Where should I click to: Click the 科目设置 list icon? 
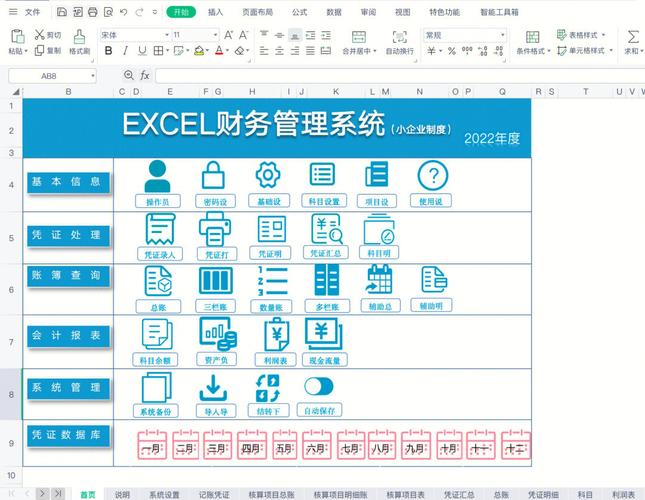click(x=322, y=174)
